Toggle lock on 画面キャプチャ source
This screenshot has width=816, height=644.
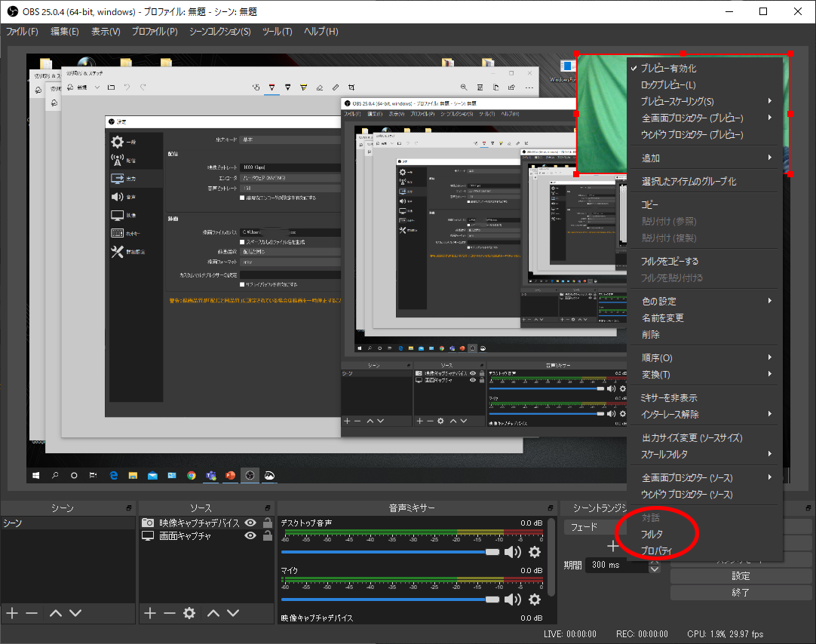coord(268,535)
